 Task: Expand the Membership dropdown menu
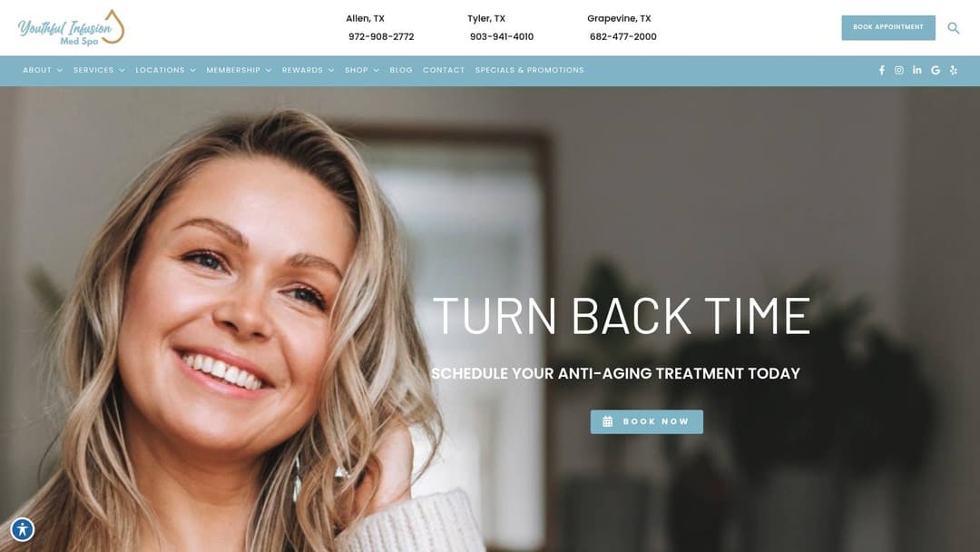pos(239,70)
